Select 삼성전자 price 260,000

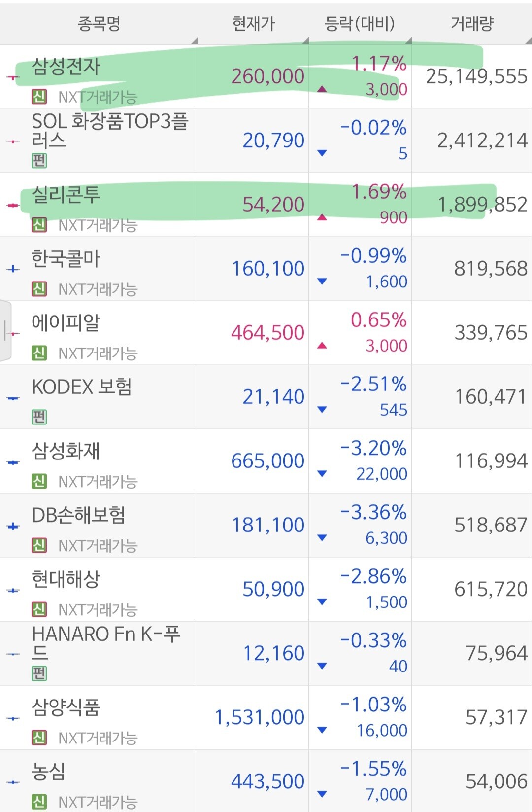(x=268, y=76)
